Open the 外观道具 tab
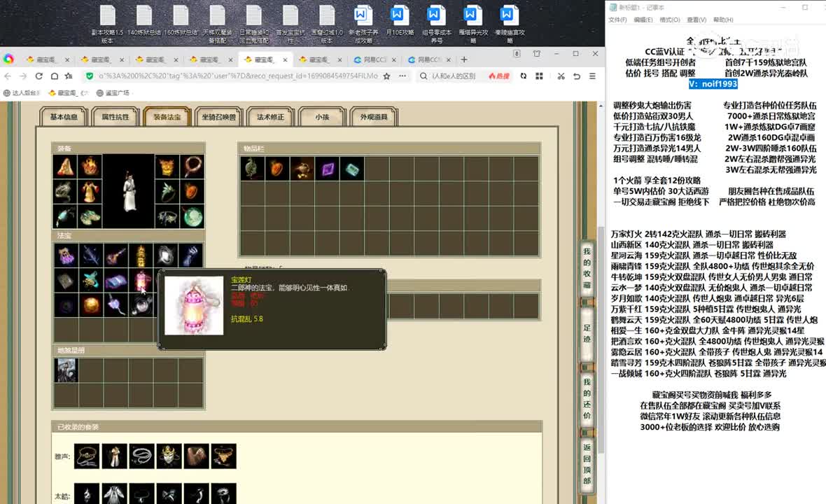This screenshot has height=504, width=826. click(374, 117)
